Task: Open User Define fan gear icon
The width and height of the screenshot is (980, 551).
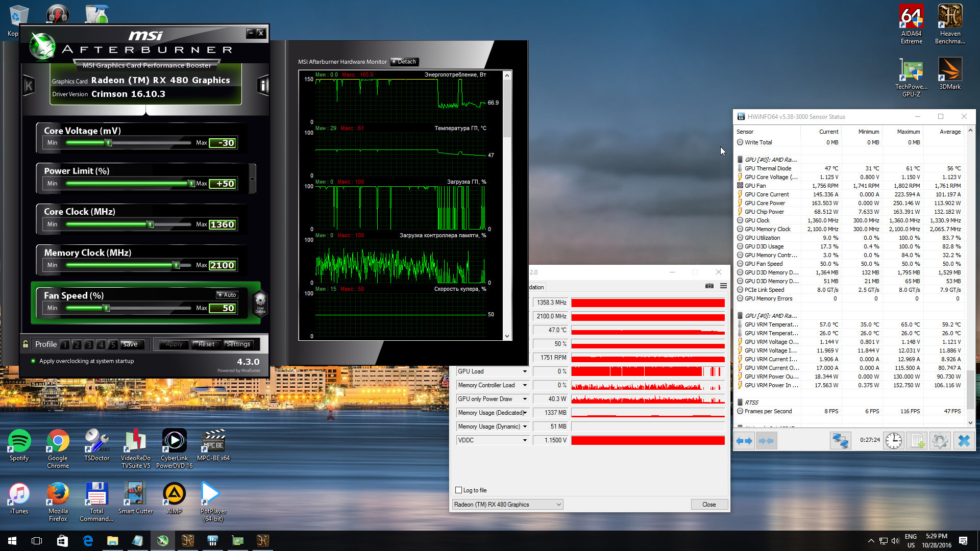Action: point(260,302)
